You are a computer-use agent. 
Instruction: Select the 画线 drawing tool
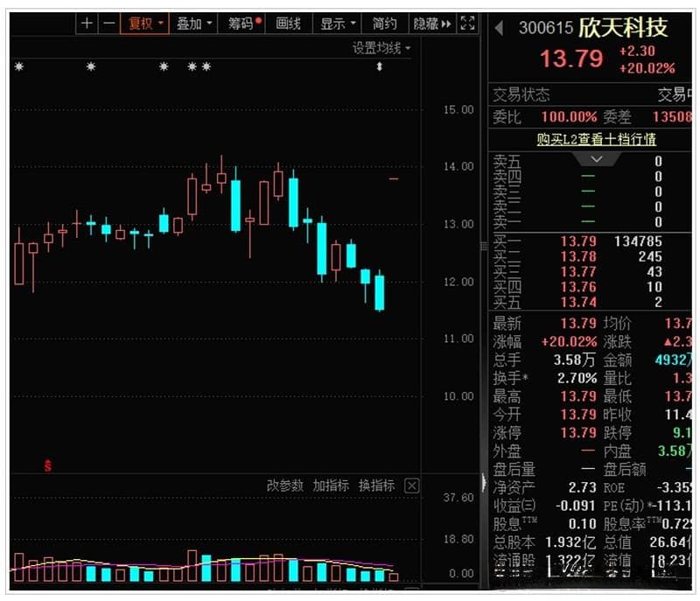(x=289, y=24)
